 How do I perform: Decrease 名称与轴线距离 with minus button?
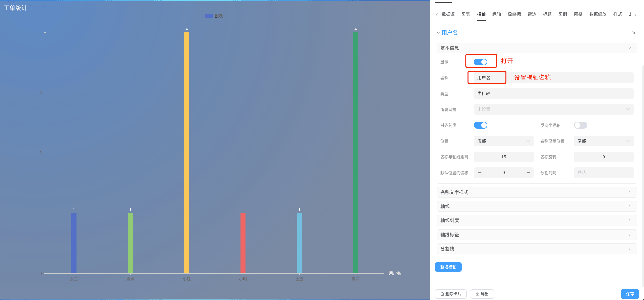[x=480, y=157]
